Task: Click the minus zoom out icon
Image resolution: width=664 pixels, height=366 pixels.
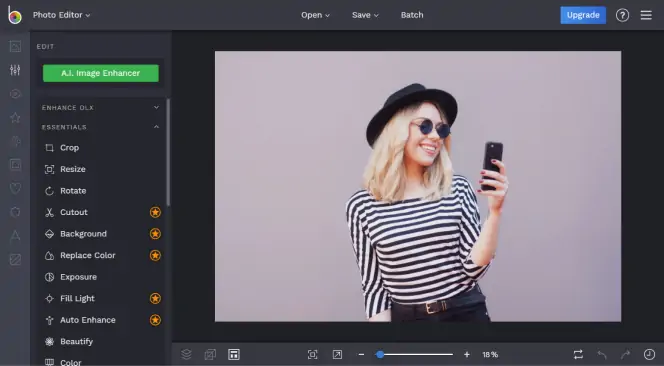Action: click(361, 355)
